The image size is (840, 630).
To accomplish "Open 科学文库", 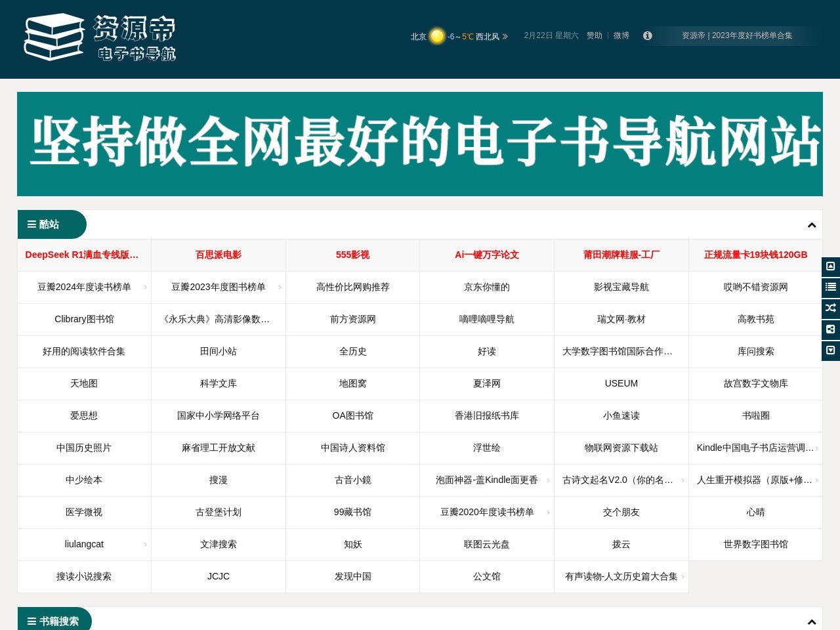I will (x=219, y=383).
